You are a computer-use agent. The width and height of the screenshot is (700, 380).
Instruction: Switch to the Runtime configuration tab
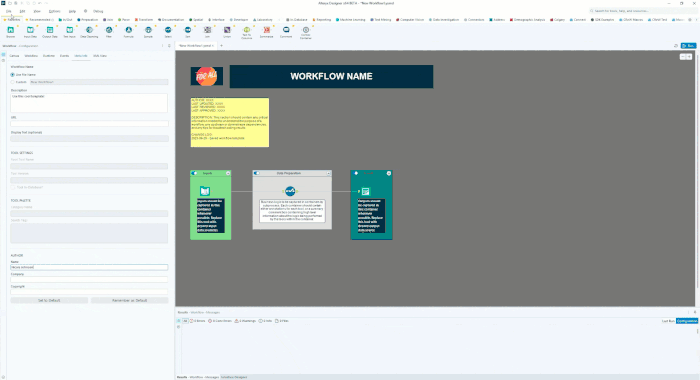point(49,56)
